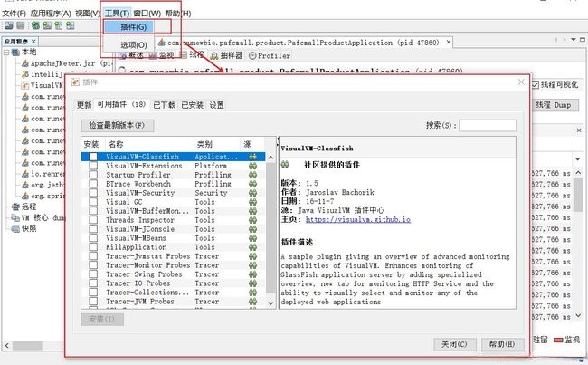Click the fifth toolbar icon
This screenshot has width=588, height=365.
coord(59,25)
